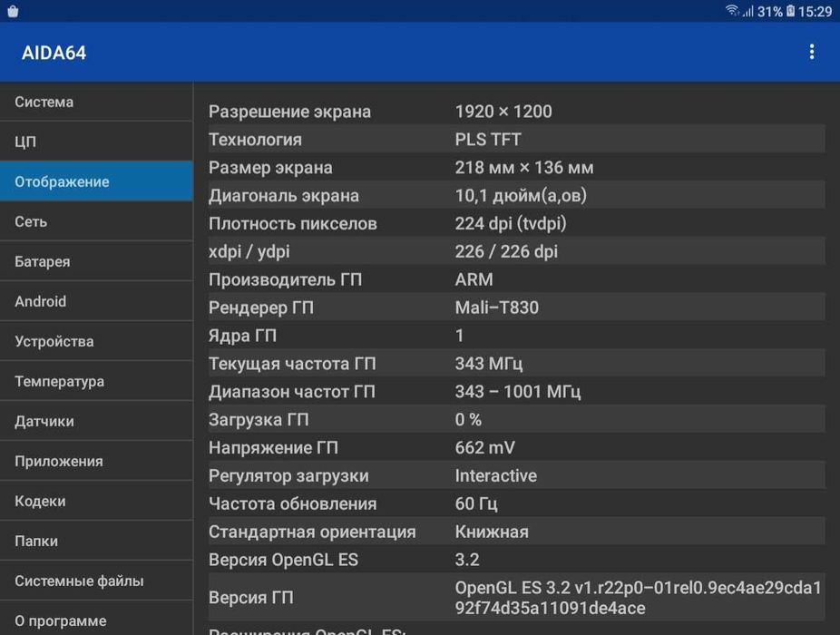Tap the battery status icon
The image size is (840, 635).
pyautogui.click(x=790, y=11)
